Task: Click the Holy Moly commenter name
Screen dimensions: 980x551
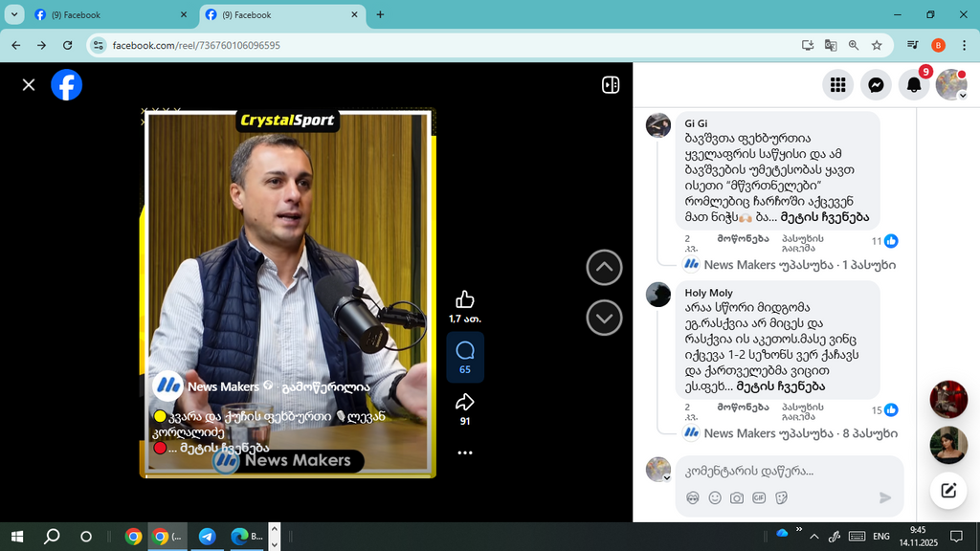Action: click(x=709, y=293)
